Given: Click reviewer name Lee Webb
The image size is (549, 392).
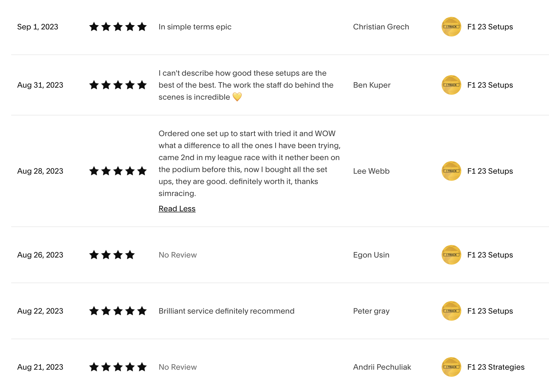Looking at the screenshot, I should [371, 171].
